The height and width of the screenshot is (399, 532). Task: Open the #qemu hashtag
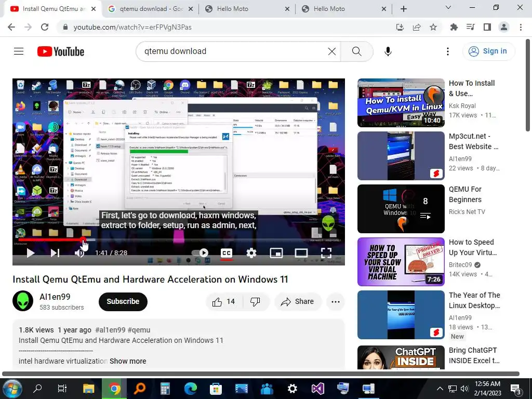tap(139, 330)
